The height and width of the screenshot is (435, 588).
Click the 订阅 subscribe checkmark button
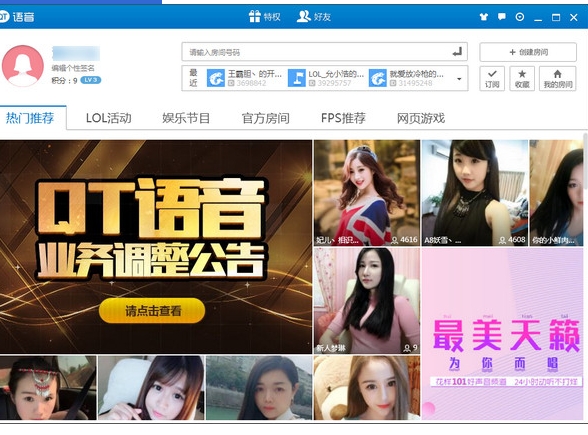(x=492, y=78)
